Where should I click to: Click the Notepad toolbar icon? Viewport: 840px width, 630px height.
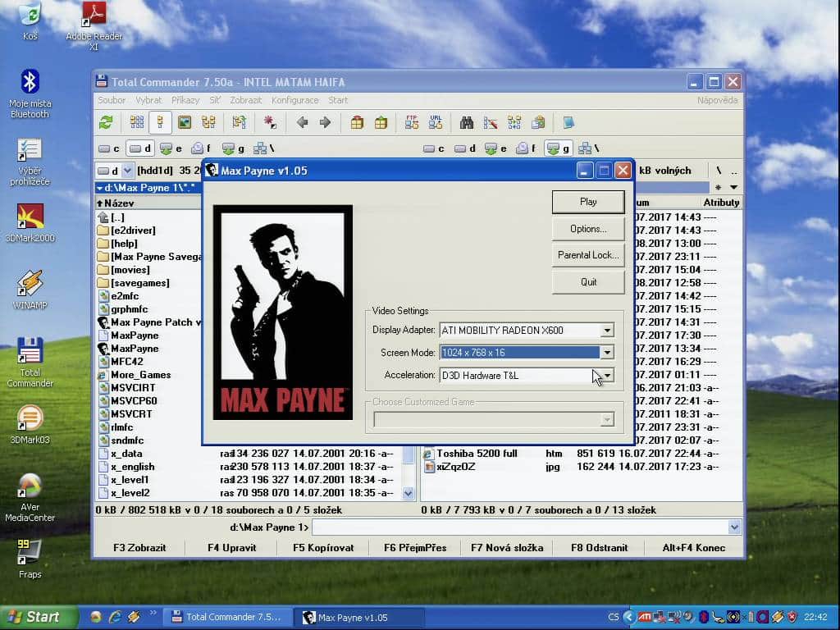[568, 123]
